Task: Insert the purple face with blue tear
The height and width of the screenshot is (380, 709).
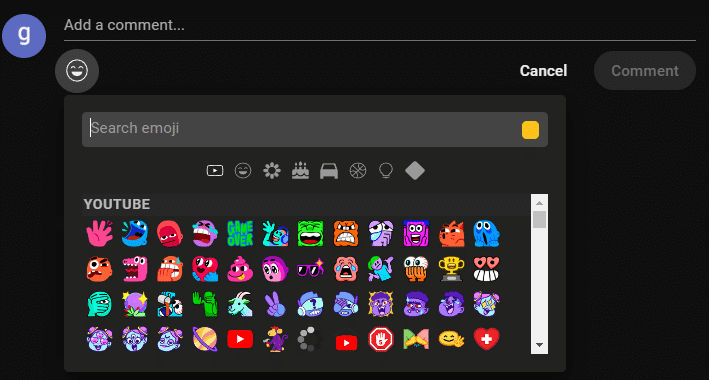Action: (381, 233)
